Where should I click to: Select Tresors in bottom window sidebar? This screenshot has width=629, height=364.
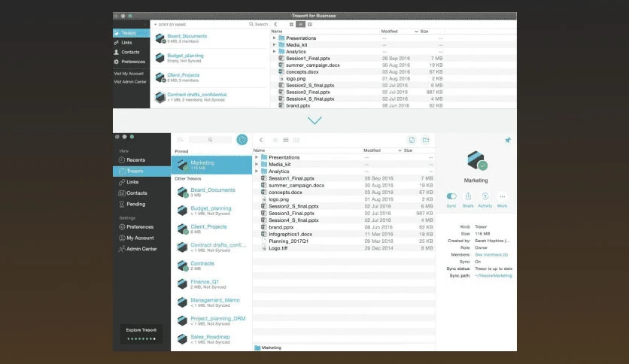(x=141, y=171)
